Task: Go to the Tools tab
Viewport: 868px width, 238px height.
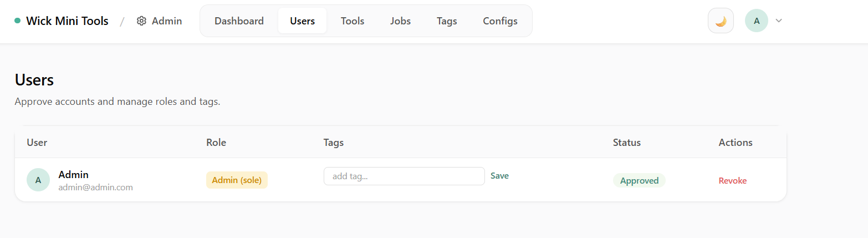Action: 353,21
